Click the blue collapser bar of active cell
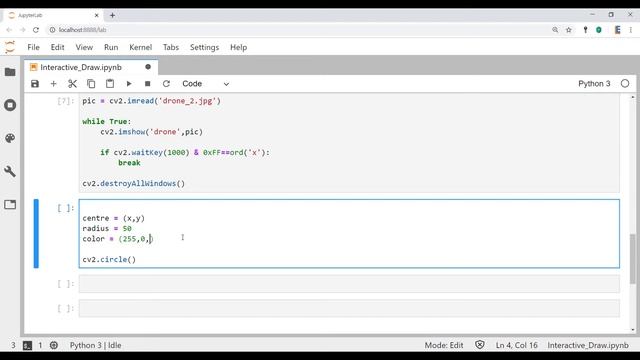The width and height of the screenshot is (640, 360). point(36,233)
